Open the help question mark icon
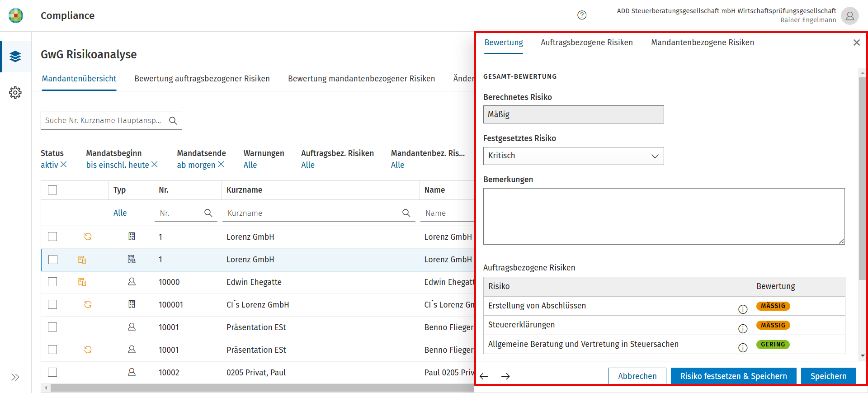Image resolution: width=868 pixels, height=393 pixels. click(x=582, y=15)
